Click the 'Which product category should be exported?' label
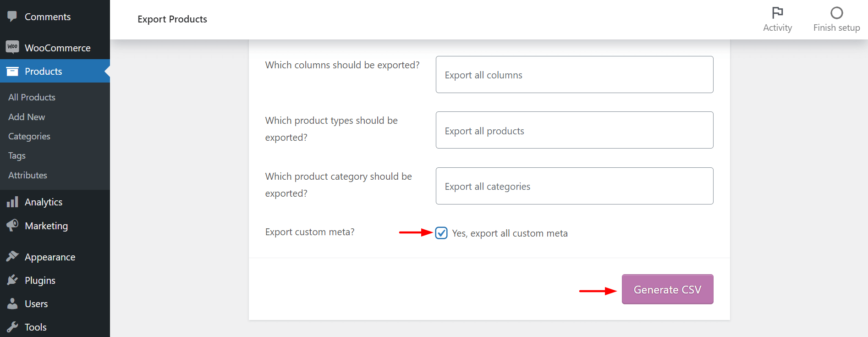868x337 pixels. pos(338,185)
